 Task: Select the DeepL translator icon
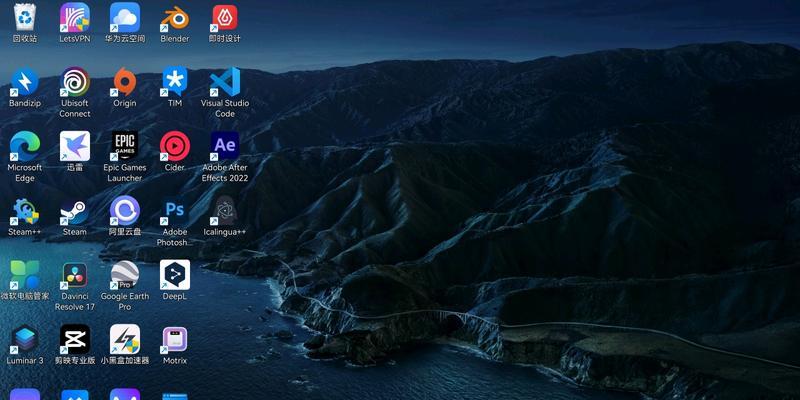(x=175, y=274)
